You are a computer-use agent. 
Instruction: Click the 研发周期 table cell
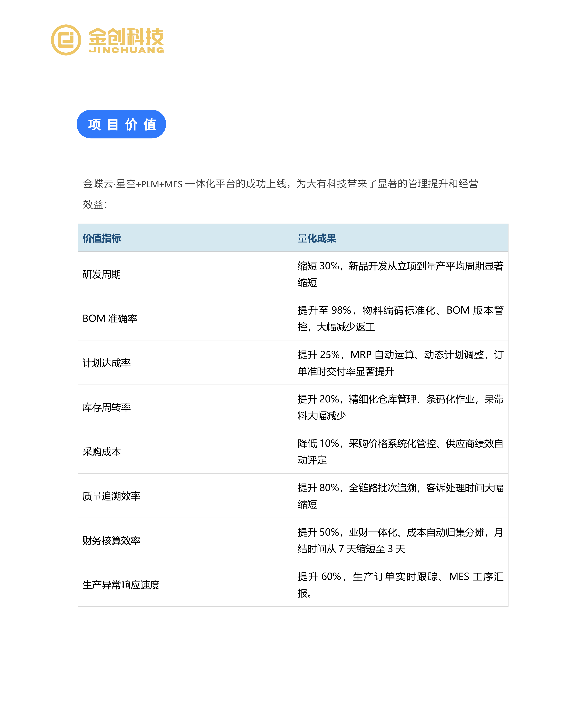pyautogui.click(x=185, y=274)
